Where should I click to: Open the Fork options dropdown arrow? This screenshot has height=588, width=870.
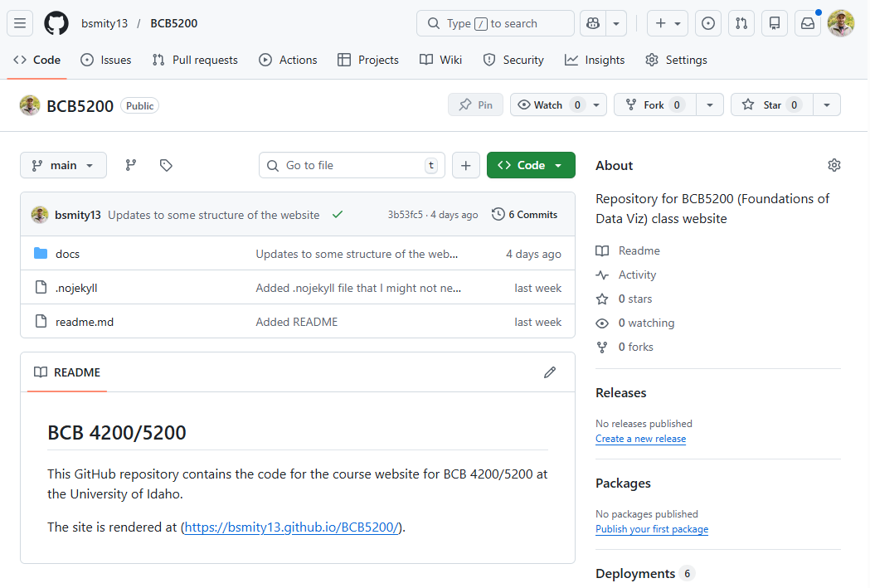point(709,104)
